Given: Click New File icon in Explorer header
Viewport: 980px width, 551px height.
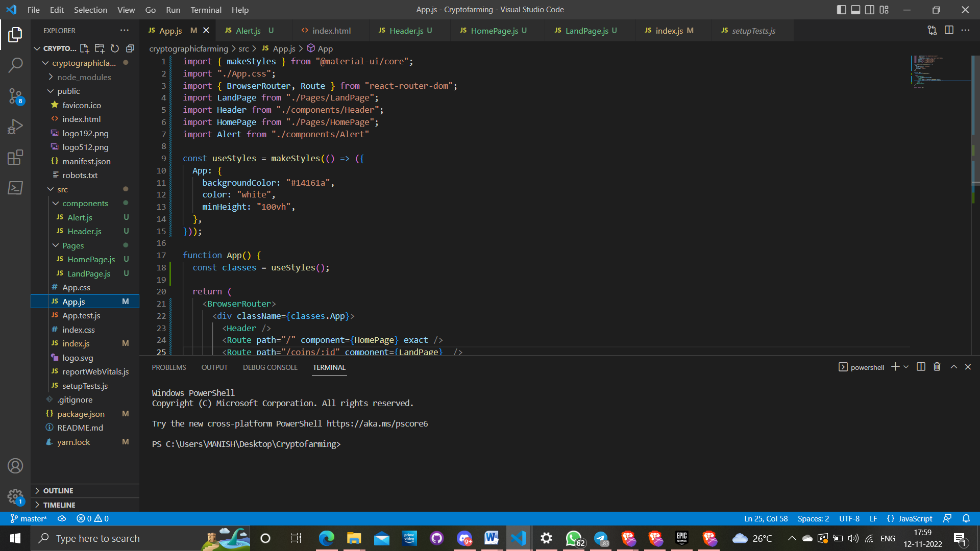Looking at the screenshot, I should (x=84, y=48).
